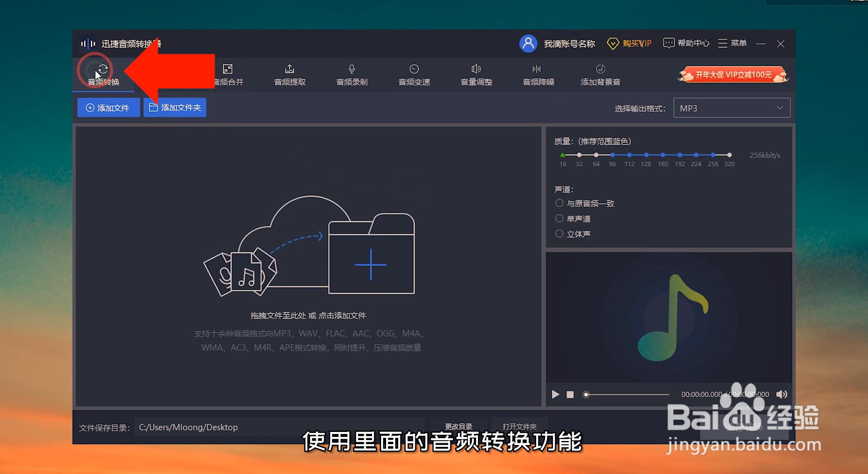Set quality slider to 320kbit/s
Screen dimensions: 868x474
[729, 155]
